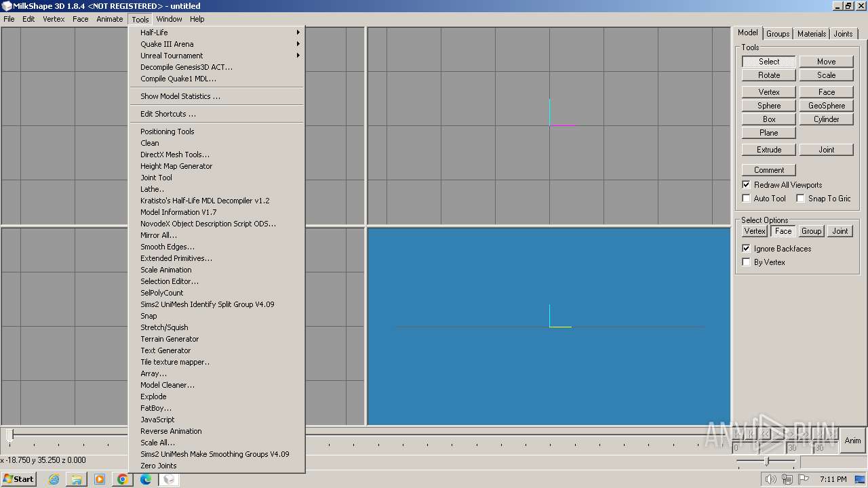This screenshot has width=868, height=488.
Task: Open the Animate menu
Action: (110, 19)
